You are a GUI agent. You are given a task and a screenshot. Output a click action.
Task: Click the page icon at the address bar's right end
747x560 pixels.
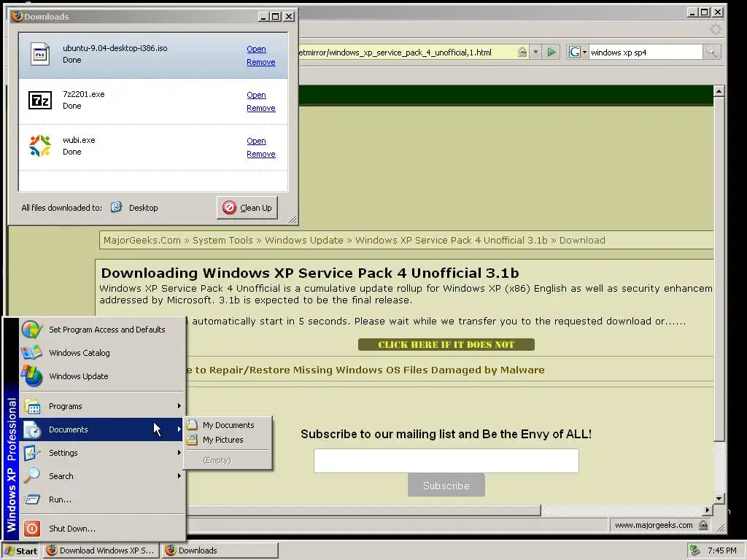click(x=522, y=52)
